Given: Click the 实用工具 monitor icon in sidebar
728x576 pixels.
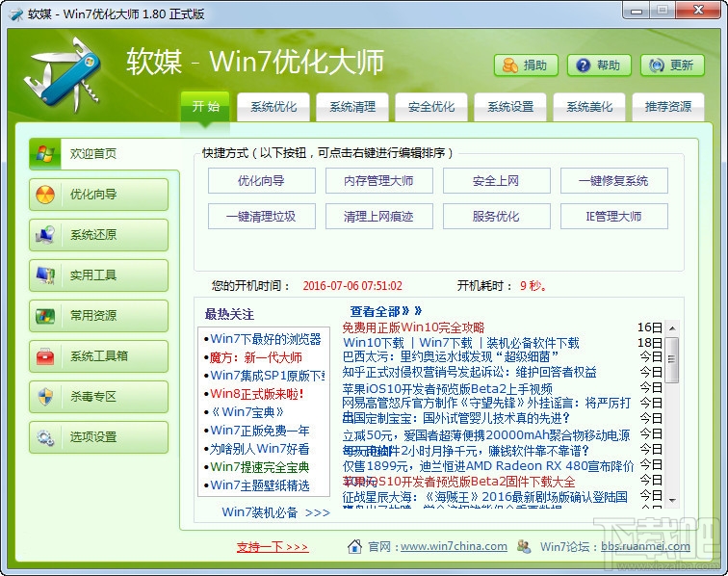Looking at the screenshot, I should click(45, 275).
